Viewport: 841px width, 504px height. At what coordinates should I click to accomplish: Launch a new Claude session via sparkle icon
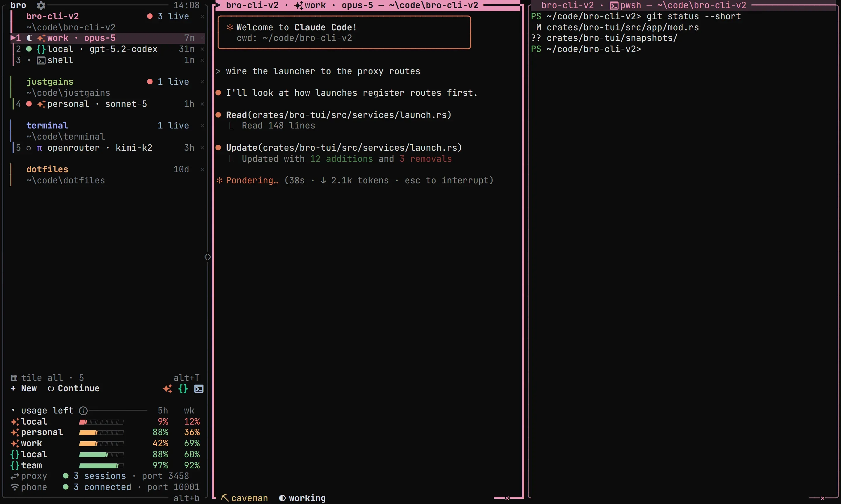(167, 389)
